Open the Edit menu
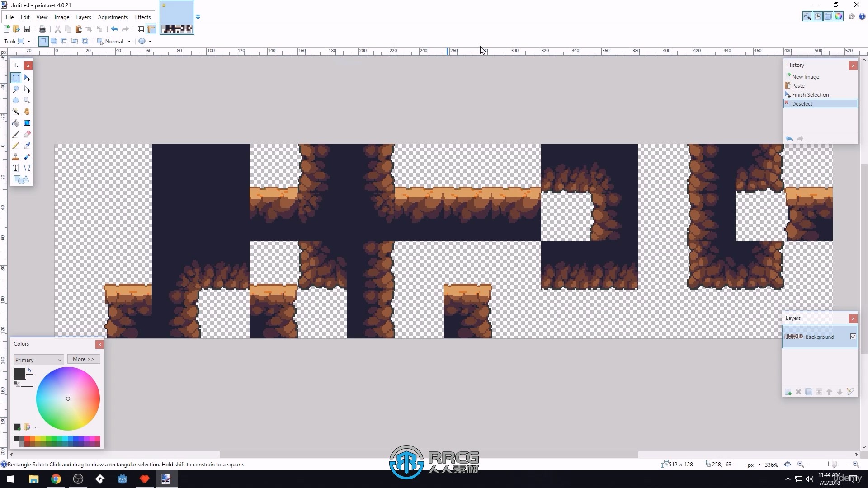 pos(25,17)
